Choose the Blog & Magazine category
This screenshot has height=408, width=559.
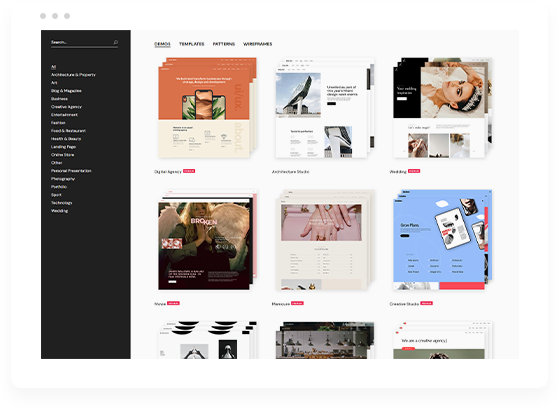(x=66, y=91)
